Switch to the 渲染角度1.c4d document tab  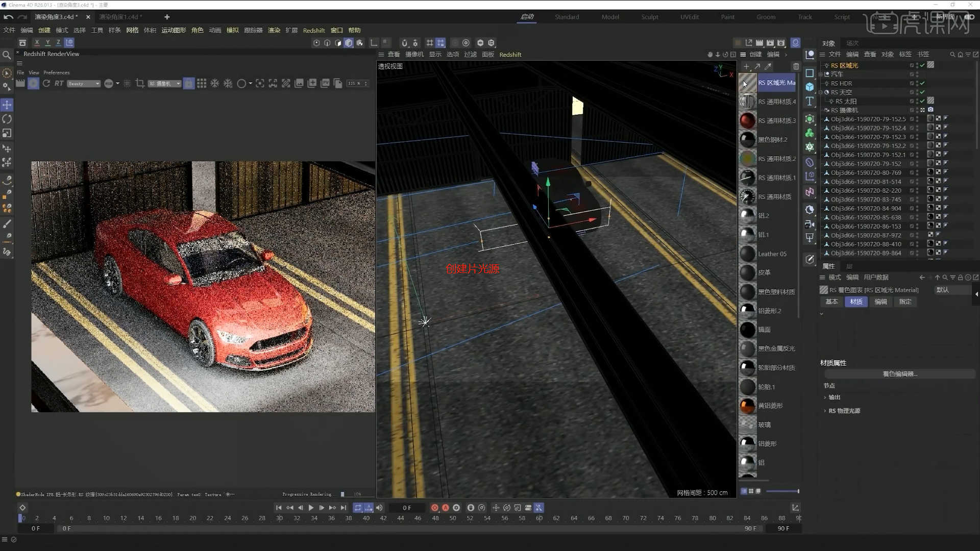coord(120,17)
